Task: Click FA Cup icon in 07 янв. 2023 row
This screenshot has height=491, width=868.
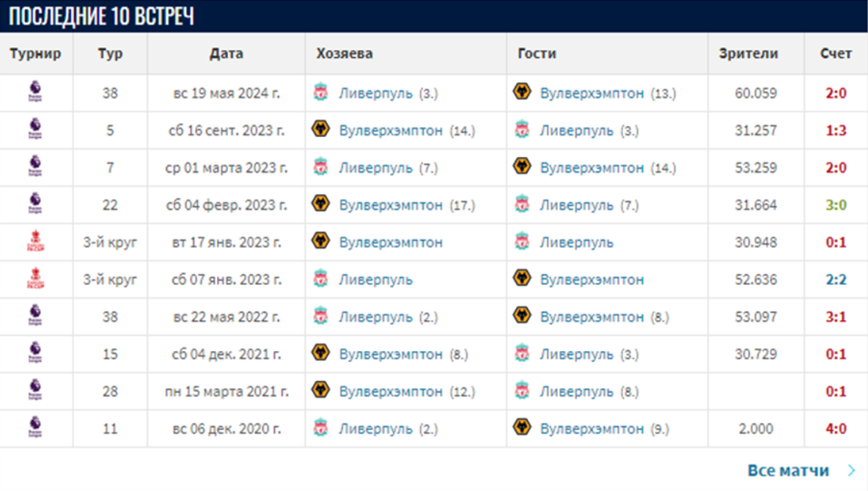Action: (x=35, y=278)
